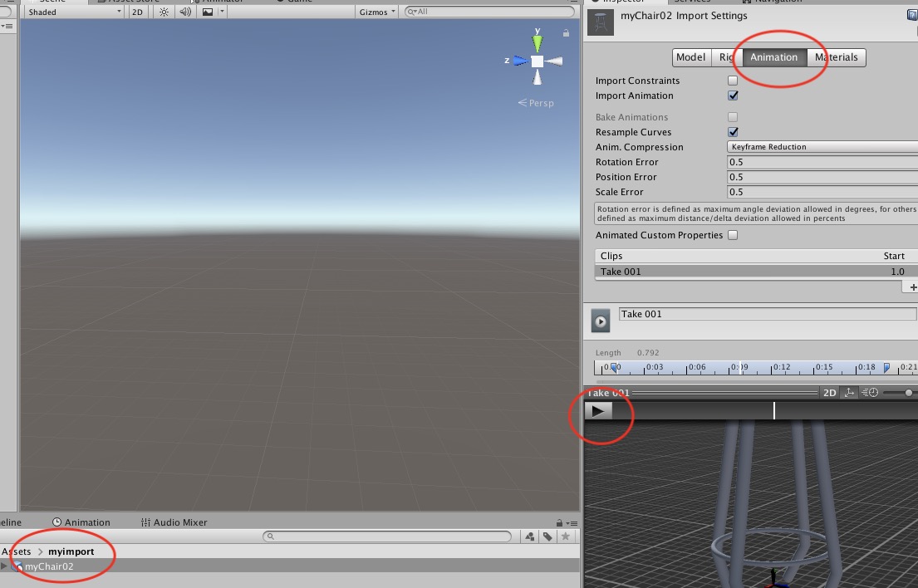The height and width of the screenshot is (588, 918).
Task: Uncheck Resample Curves checkbox
Action: [733, 132]
